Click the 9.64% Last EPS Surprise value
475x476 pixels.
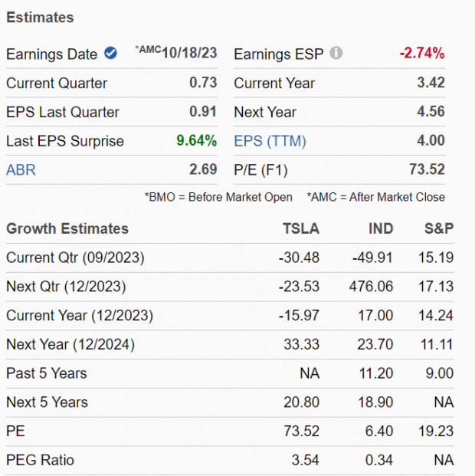pyautogui.click(x=195, y=140)
